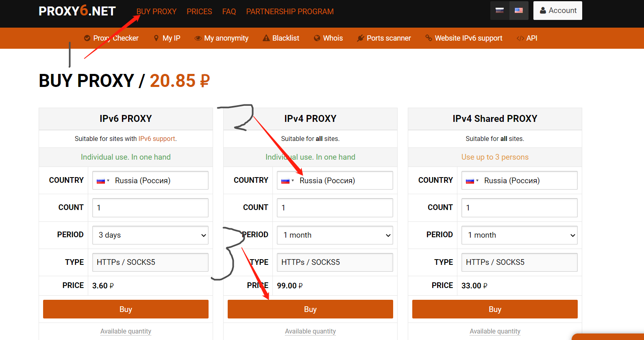
Task: Click the 'Use up to 3 persons' text
Action: coord(495,157)
